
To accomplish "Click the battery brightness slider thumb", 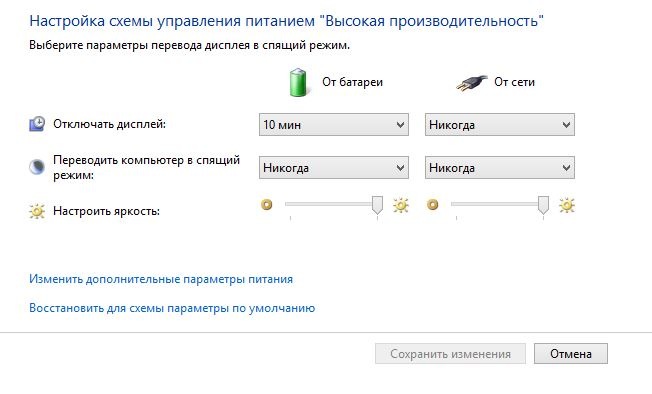I will [x=377, y=205].
